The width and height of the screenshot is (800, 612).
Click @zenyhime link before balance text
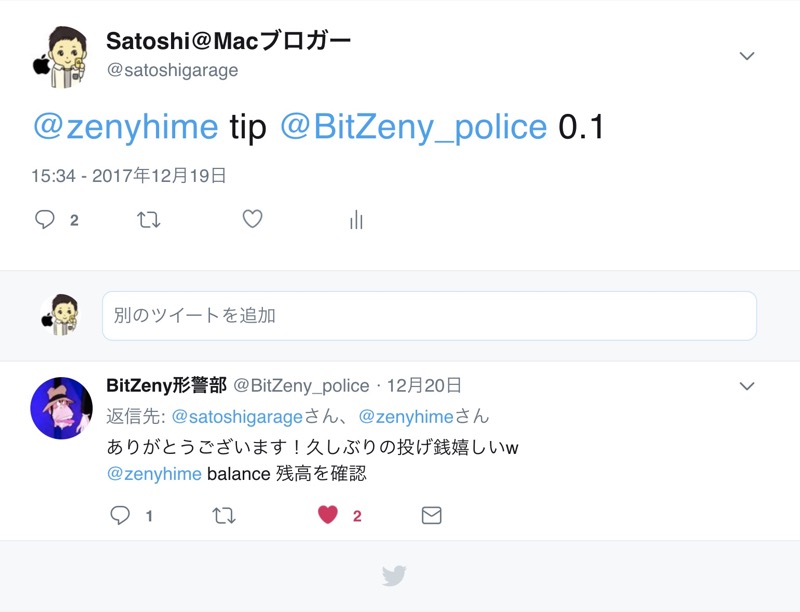pos(154,474)
